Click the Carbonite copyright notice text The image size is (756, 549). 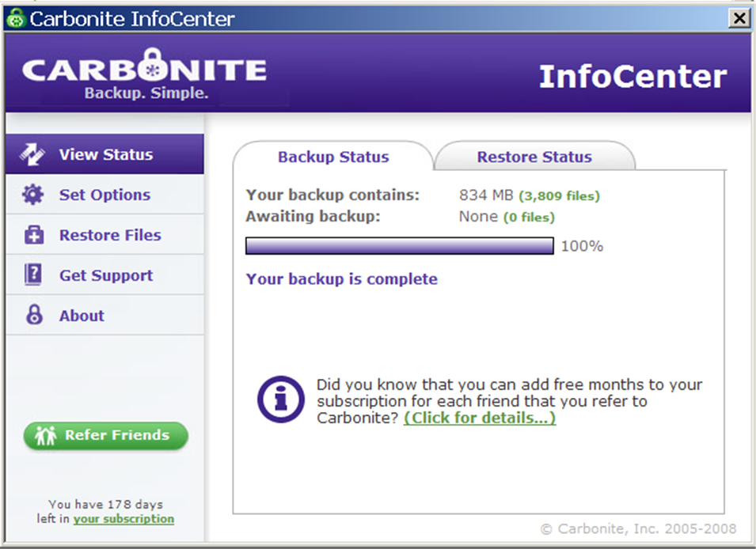point(638,528)
